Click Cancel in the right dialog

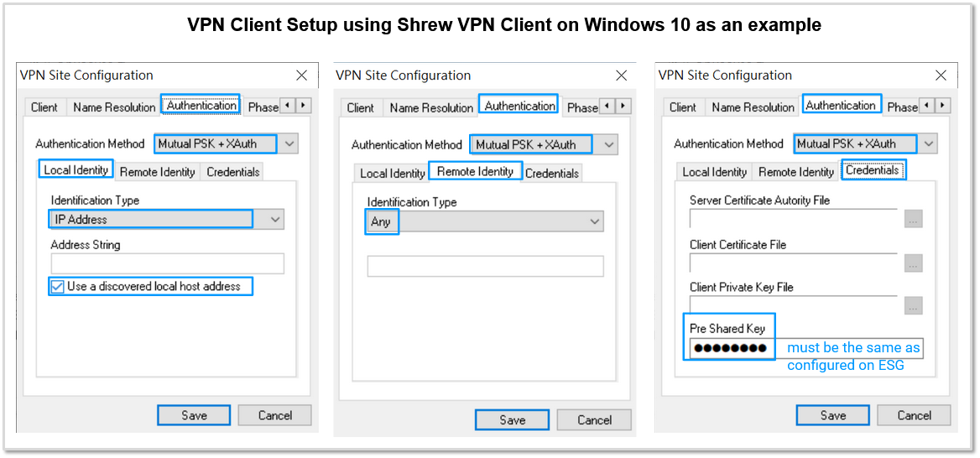coord(914,415)
